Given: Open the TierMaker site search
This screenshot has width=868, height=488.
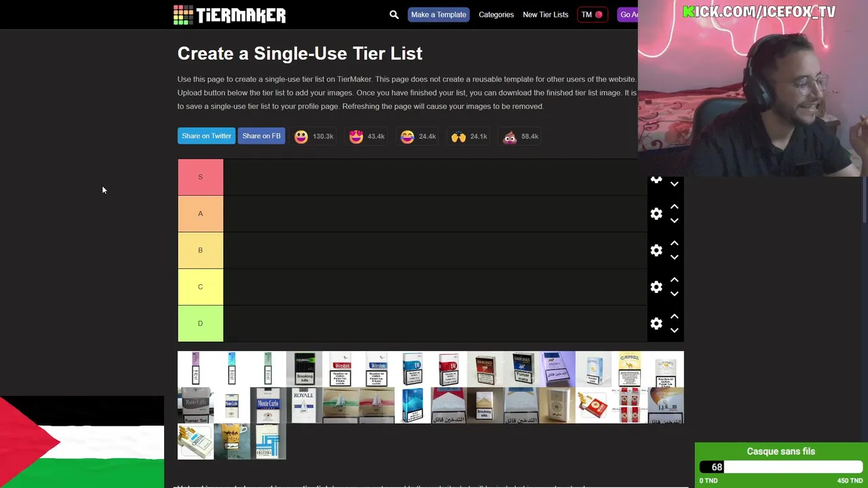Looking at the screenshot, I should coord(394,14).
